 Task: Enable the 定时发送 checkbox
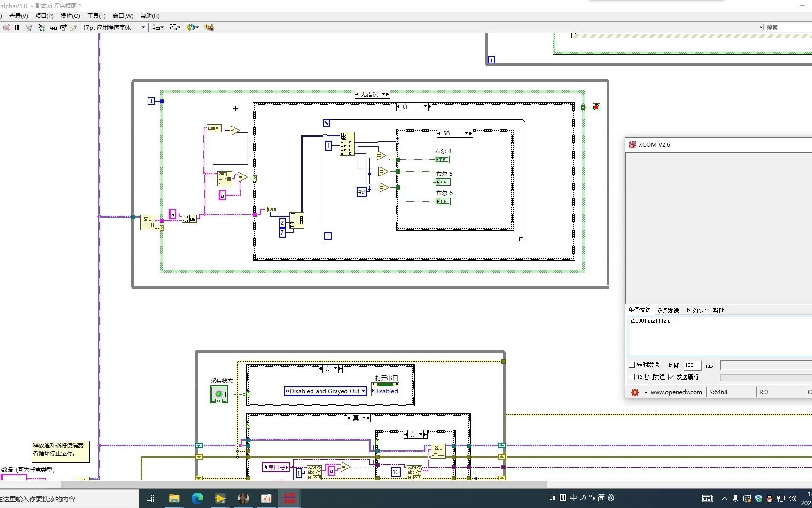click(x=632, y=365)
